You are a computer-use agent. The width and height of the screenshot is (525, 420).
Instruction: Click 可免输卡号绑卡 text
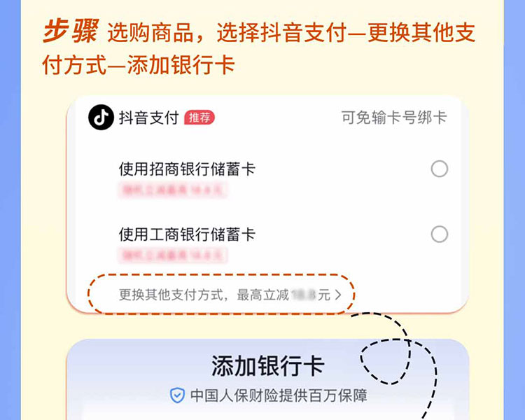pos(394,118)
